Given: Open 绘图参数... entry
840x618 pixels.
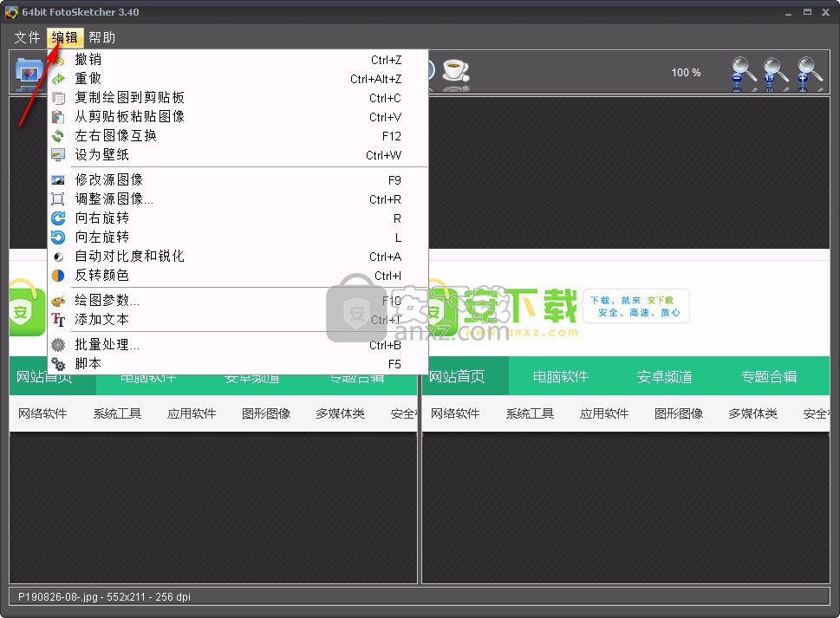Looking at the screenshot, I should pos(238,301).
